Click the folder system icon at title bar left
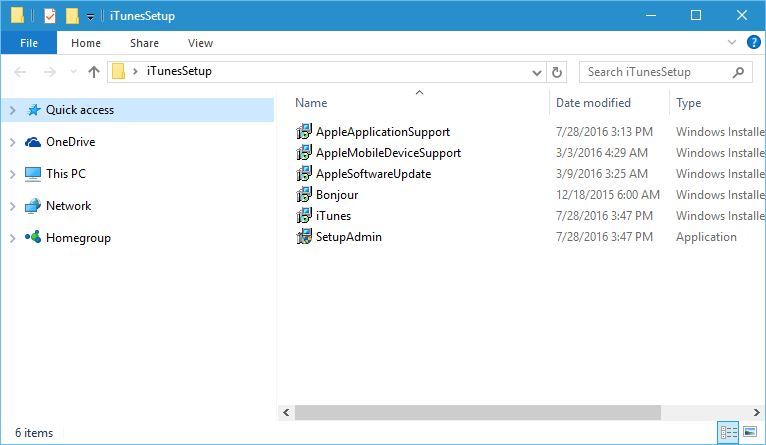This screenshot has width=766, height=445. [x=17, y=16]
